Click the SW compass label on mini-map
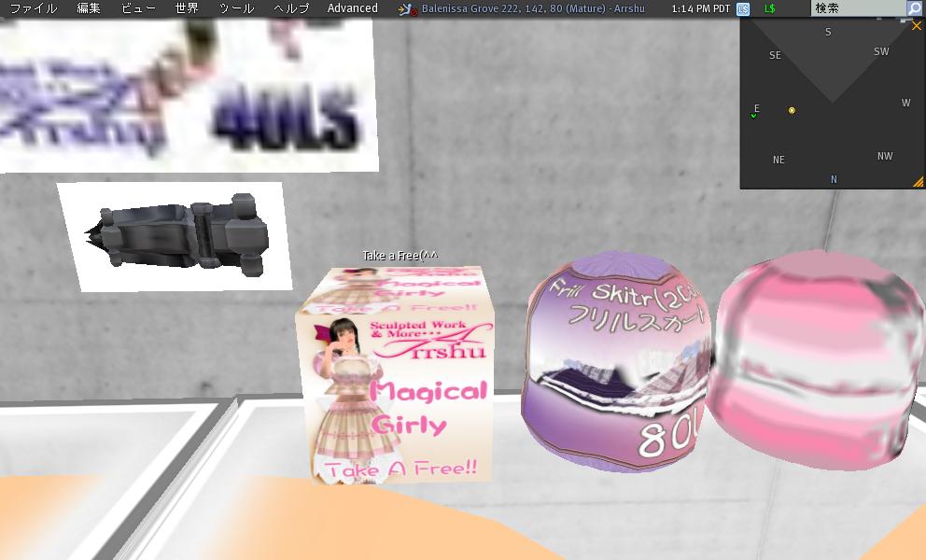The image size is (926, 560). coord(881,52)
